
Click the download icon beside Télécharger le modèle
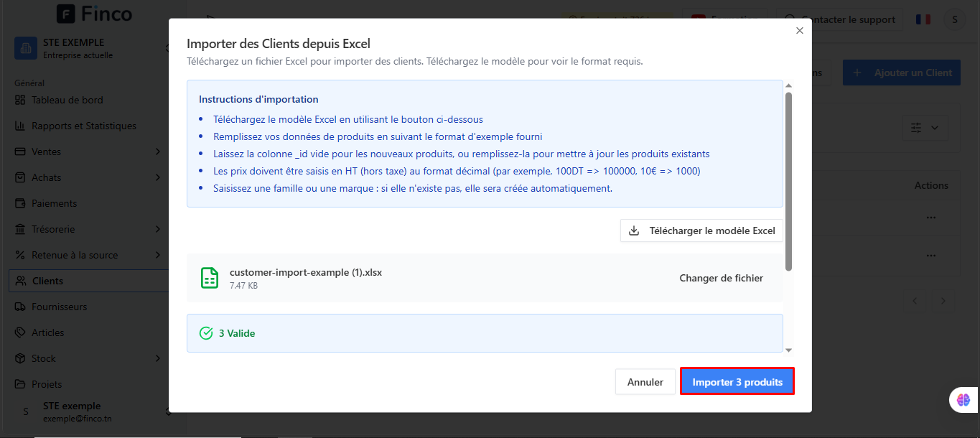tap(634, 231)
